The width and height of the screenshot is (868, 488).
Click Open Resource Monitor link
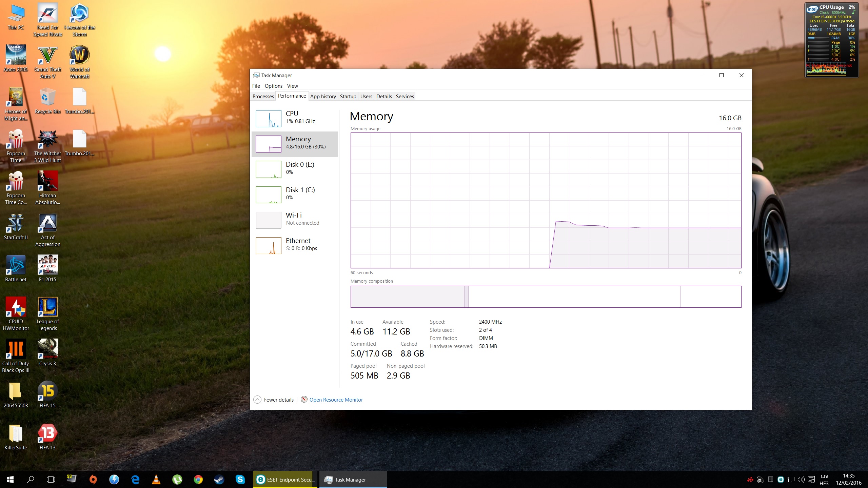pyautogui.click(x=336, y=400)
